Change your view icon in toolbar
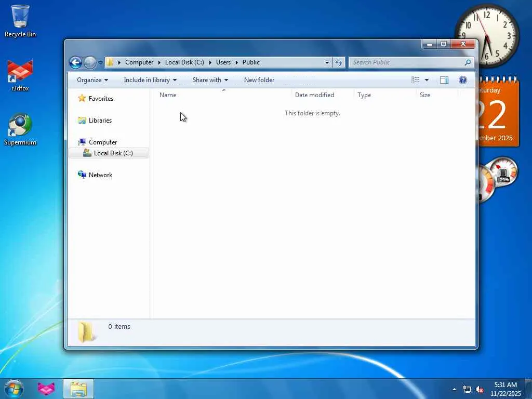The image size is (532, 399). click(x=415, y=80)
